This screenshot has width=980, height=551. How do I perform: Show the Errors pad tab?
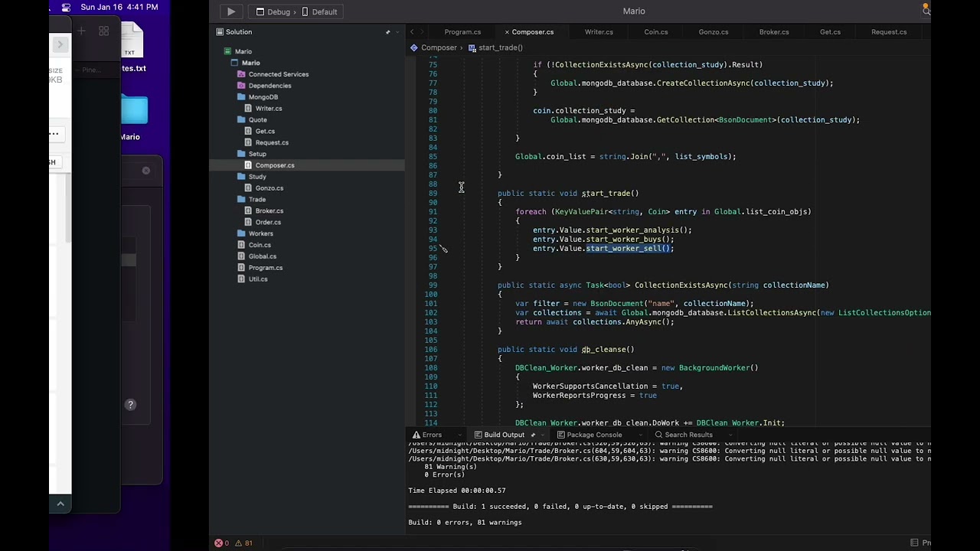click(x=427, y=435)
